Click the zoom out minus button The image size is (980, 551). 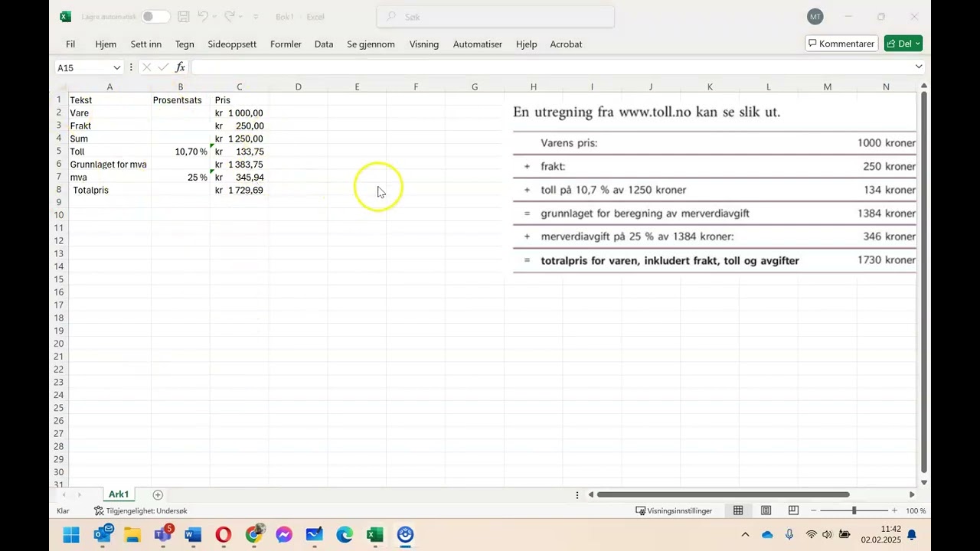(x=814, y=510)
